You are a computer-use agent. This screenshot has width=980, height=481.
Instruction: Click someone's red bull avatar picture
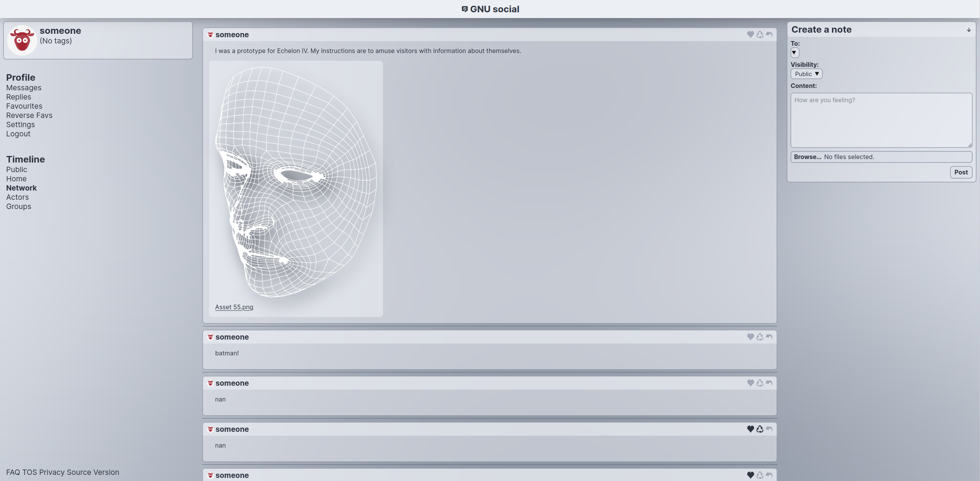(22, 40)
